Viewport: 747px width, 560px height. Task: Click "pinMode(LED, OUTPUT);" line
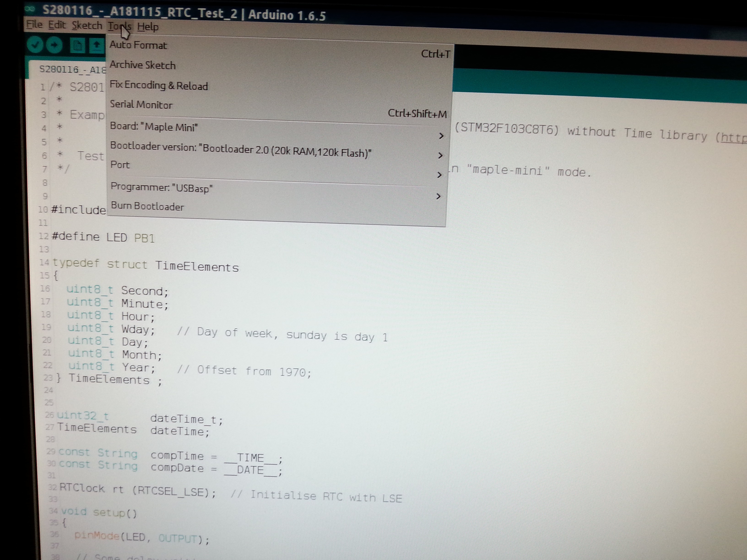(x=142, y=537)
